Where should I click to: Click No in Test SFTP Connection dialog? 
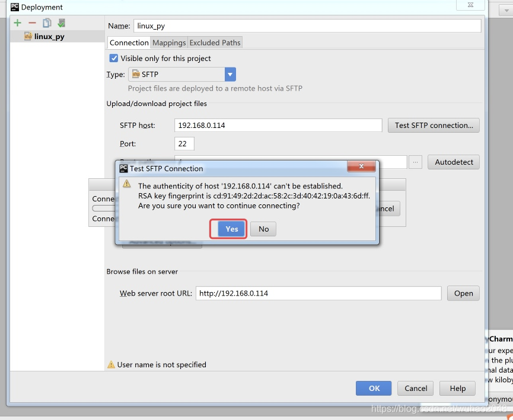pos(263,229)
